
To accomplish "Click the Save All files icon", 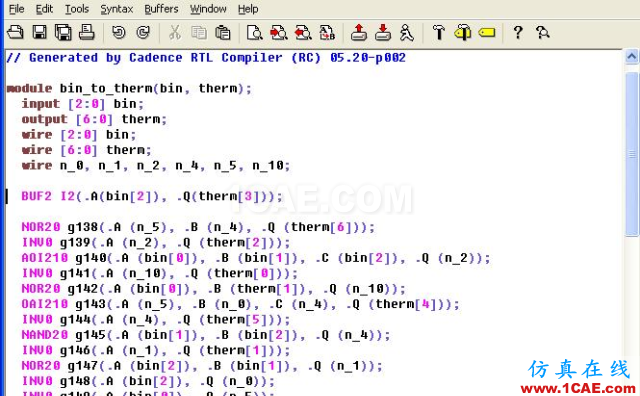I will click(x=63, y=32).
